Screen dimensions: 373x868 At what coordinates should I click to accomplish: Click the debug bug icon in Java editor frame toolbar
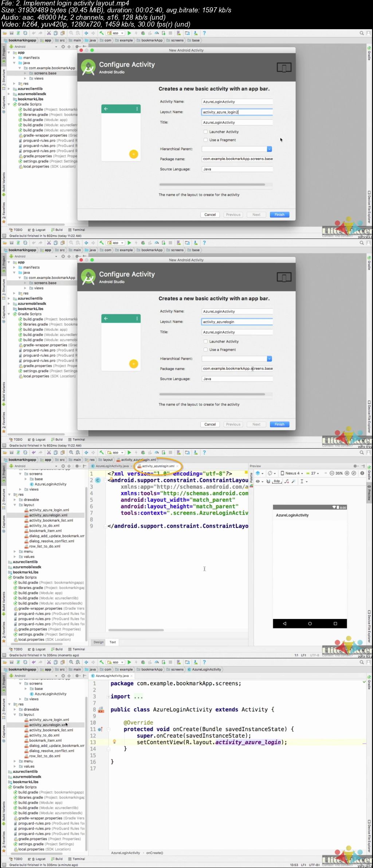(143, 662)
